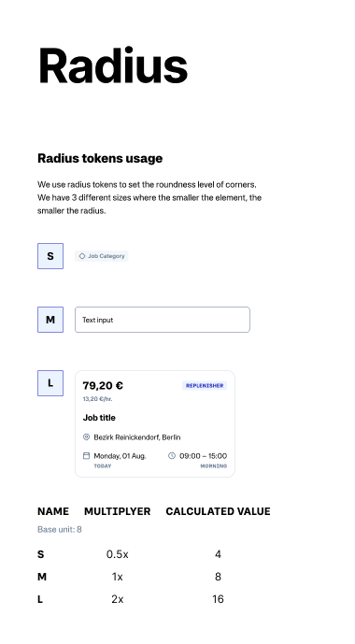Click the circle icon in Job Category tag
Viewport: 355px width, 644px height.
point(81,256)
